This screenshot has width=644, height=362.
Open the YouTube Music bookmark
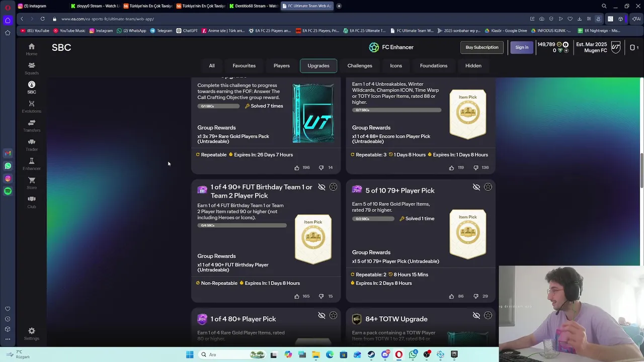(x=69, y=31)
